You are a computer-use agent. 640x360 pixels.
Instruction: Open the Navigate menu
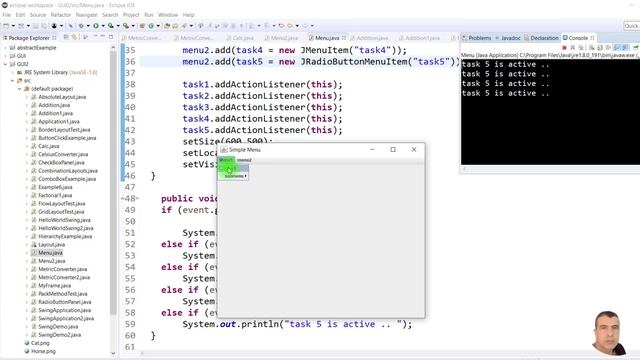click(87, 15)
